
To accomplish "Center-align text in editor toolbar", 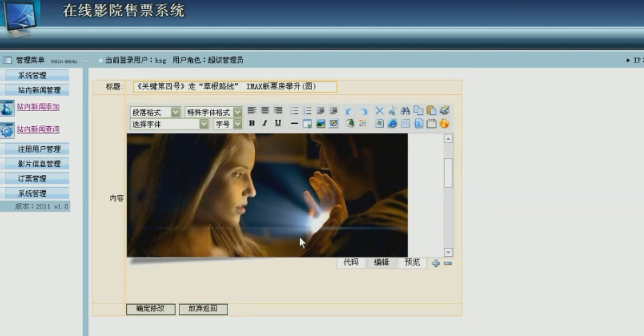I will pos(265,111).
